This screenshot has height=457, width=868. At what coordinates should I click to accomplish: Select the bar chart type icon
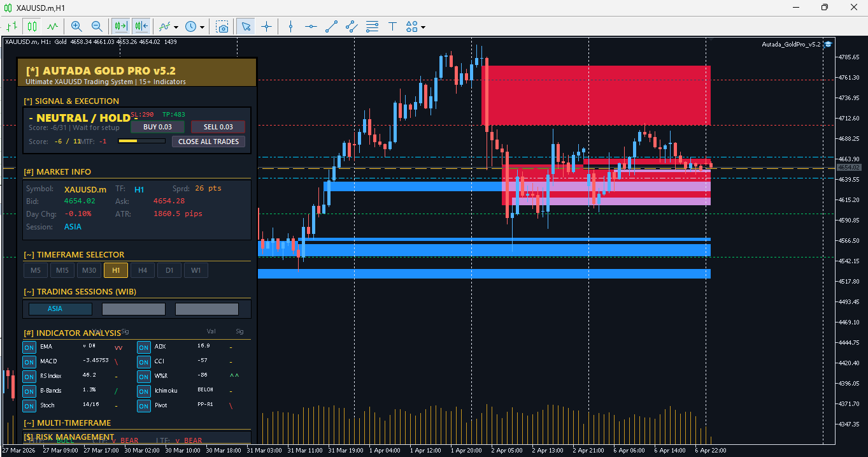pos(11,26)
